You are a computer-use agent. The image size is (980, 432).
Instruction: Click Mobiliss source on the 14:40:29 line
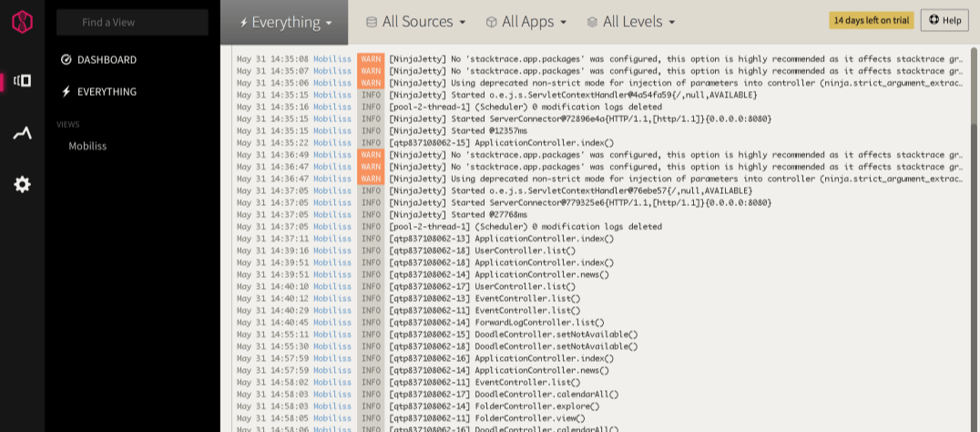pyautogui.click(x=332, y=311)
